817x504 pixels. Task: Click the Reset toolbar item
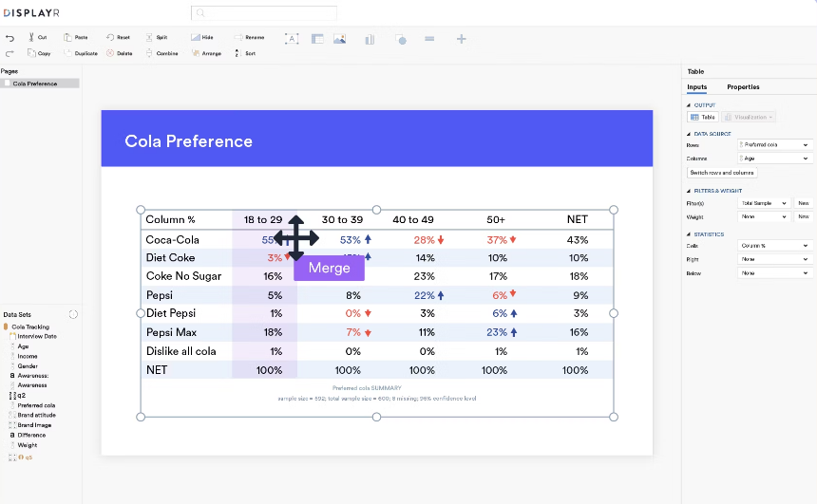tap(119, 37)
